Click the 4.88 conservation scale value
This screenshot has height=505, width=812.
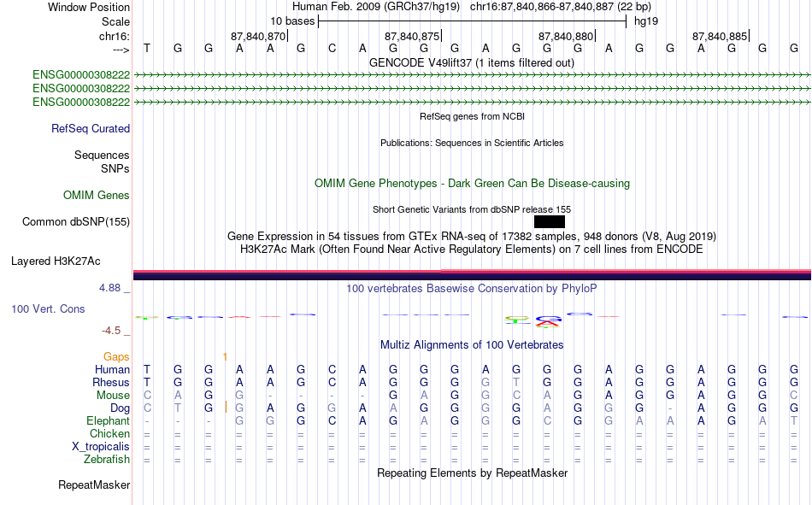(x=109, y=288)
